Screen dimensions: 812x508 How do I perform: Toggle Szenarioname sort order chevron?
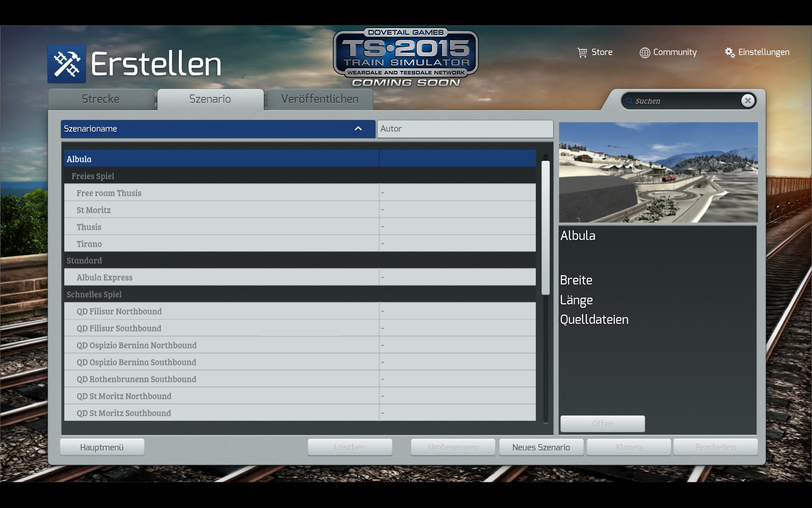coord(358,129)
